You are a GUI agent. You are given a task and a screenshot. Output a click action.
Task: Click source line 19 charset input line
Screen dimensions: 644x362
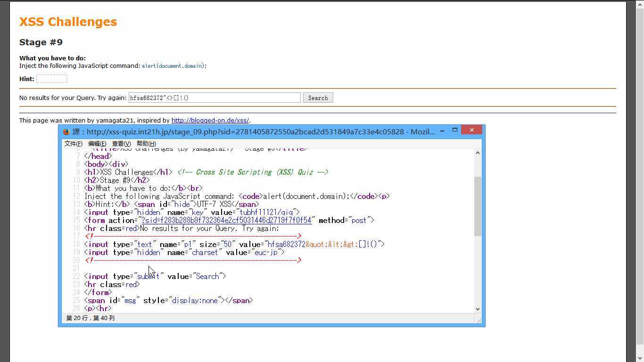tap(184, 252)
